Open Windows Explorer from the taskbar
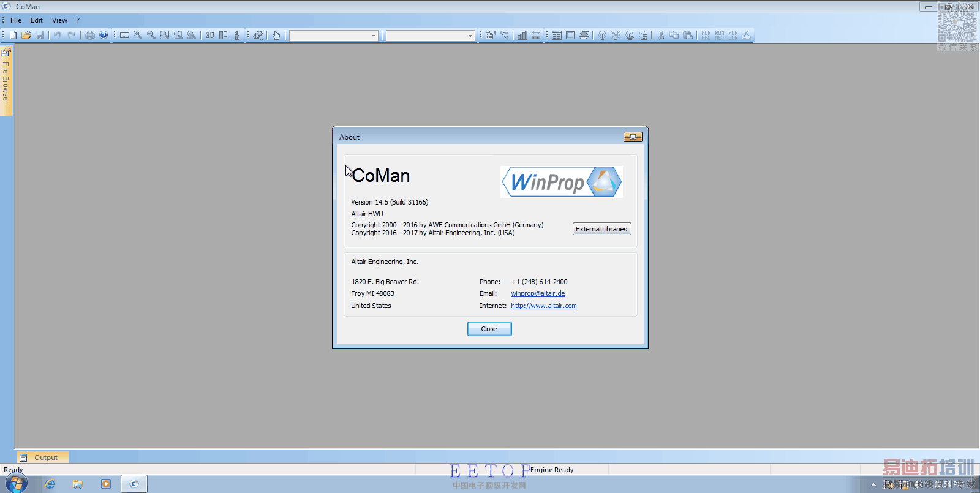980x493 pixels. [78, 484]
